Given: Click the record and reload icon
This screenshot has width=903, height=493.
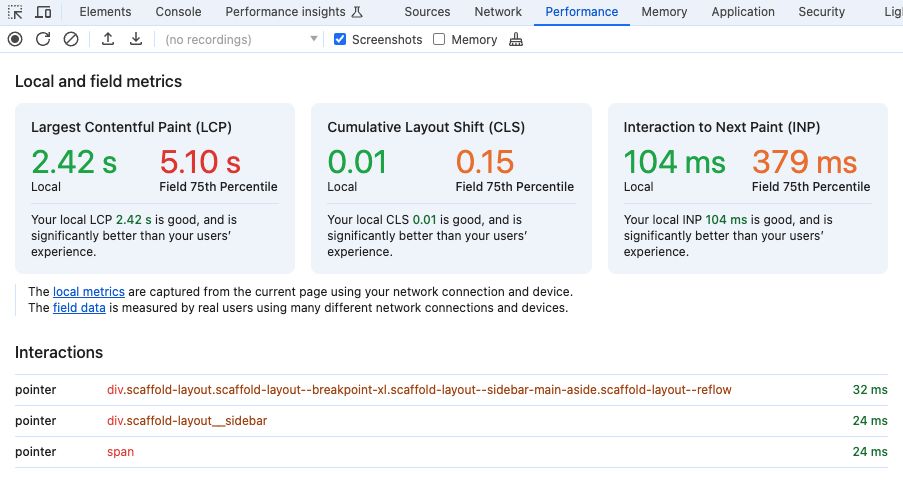Looking at the screenshot, I should click(x=43, y=39).
